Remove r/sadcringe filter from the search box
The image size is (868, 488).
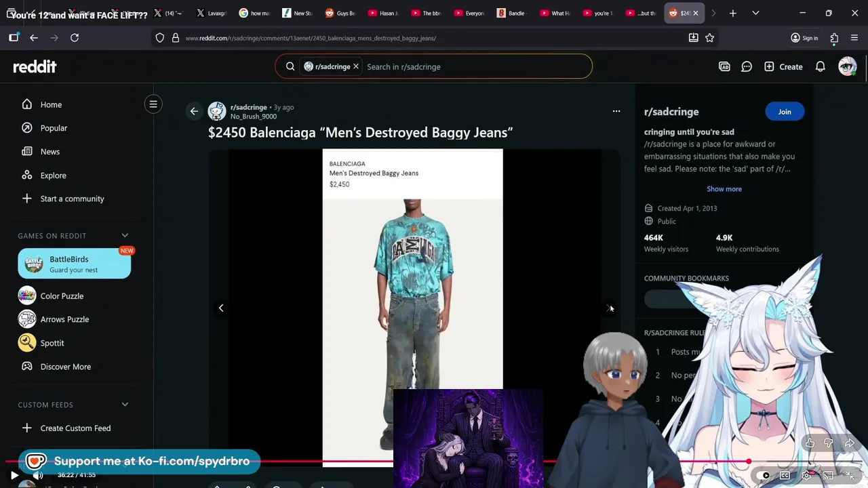[355, 66]
